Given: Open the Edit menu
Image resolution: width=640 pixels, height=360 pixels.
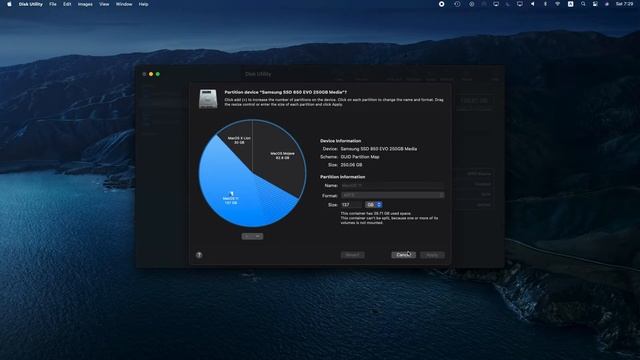Looking at the screenshot, I should click(x=67, y=4).
